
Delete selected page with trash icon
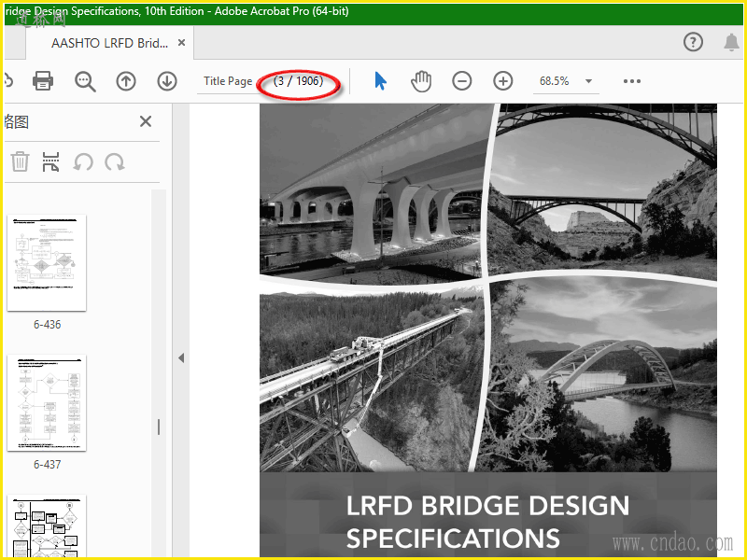pyautogui.click(x=20, y=161)
